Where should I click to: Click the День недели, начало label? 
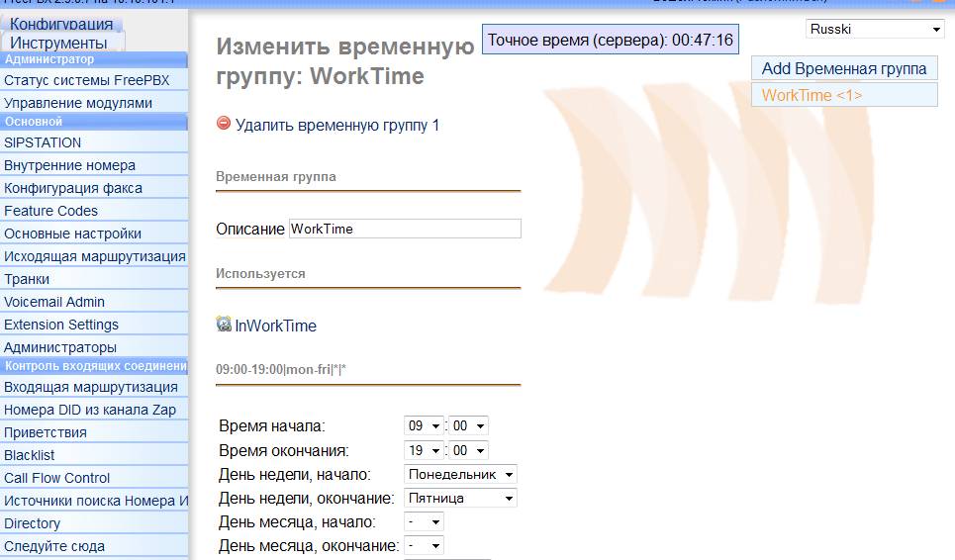(x=295, y=475)
